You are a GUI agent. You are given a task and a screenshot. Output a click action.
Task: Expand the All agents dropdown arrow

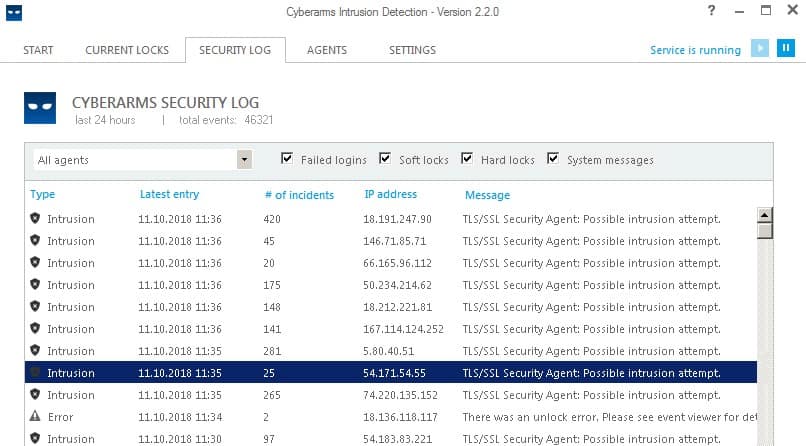point(244,160)
